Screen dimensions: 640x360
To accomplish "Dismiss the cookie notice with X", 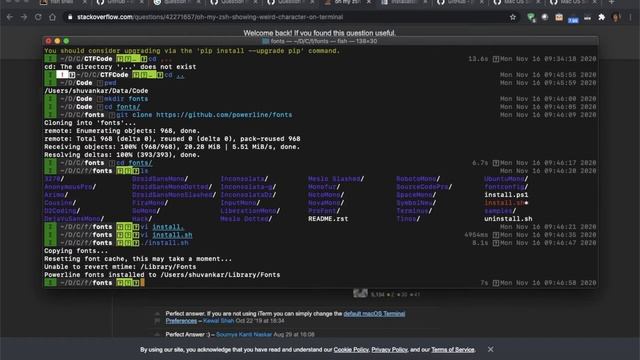I will coord(490,349).
